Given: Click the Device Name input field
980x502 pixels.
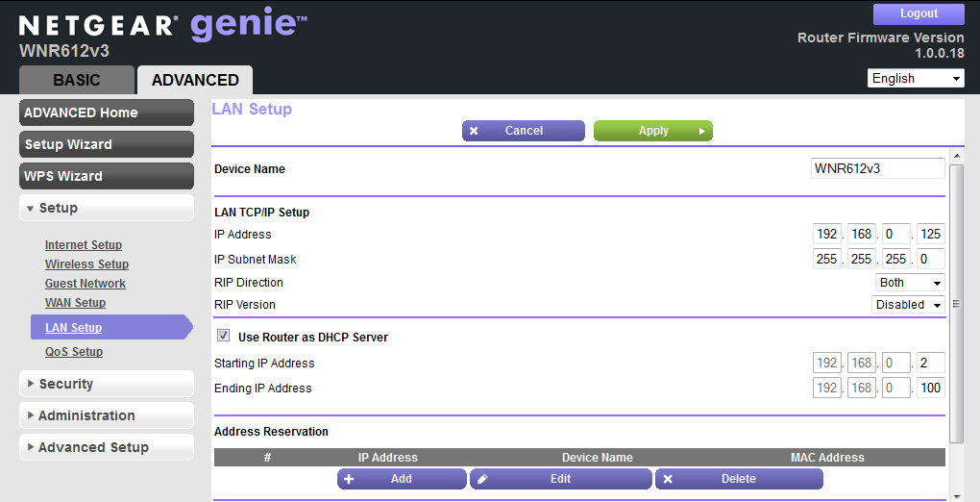Looking at the screenshot, I should [878, 168].
